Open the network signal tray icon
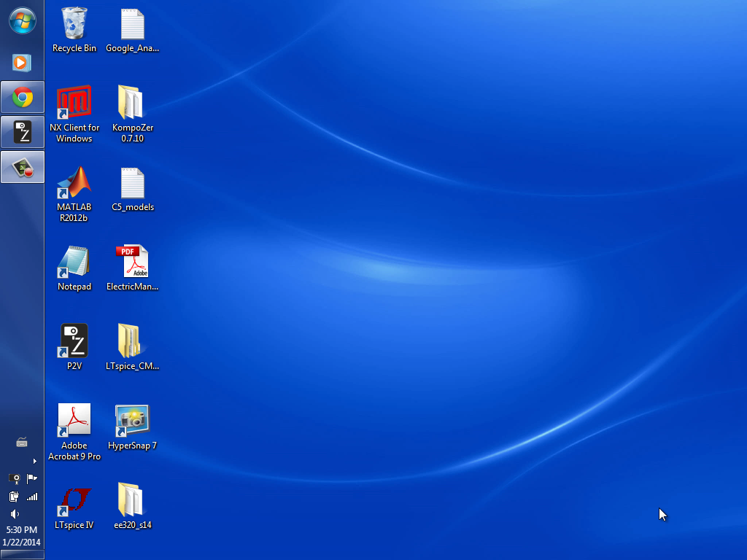Viewport: 747px width, 560px height. coord(32,497)
